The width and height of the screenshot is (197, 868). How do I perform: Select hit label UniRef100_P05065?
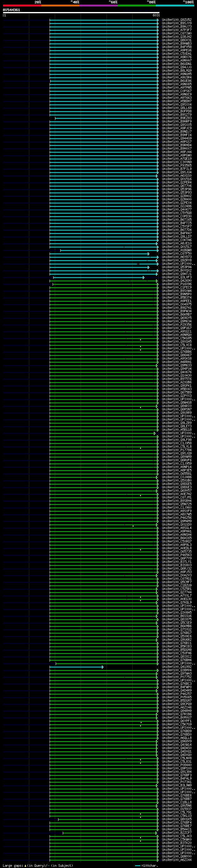[x=177, y=697]
